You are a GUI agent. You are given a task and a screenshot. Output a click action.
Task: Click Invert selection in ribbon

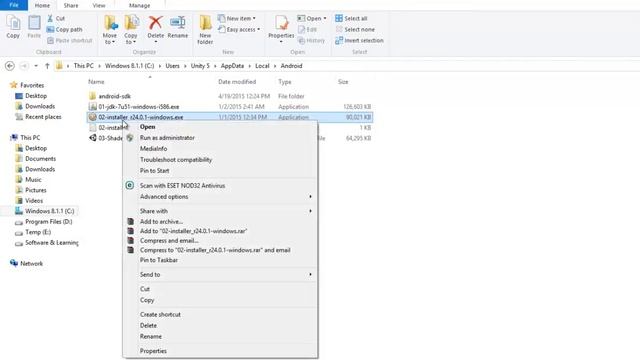pos(359,40)
